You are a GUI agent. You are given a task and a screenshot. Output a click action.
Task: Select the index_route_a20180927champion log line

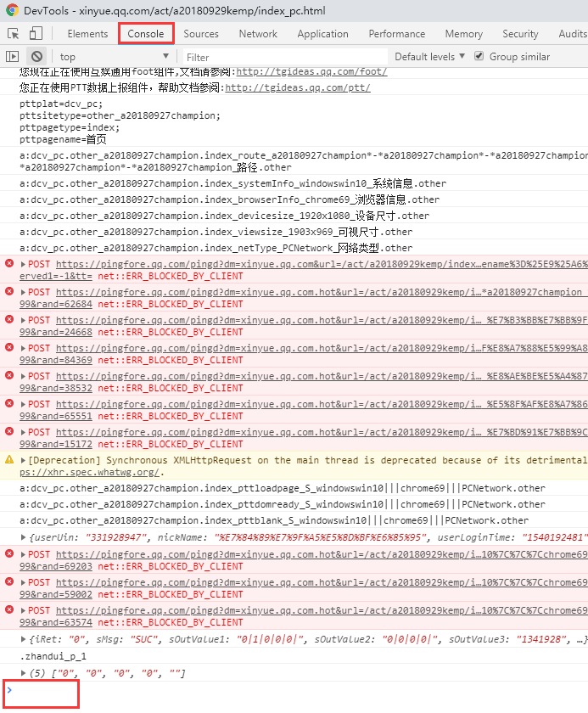click(x=304, y=161)
